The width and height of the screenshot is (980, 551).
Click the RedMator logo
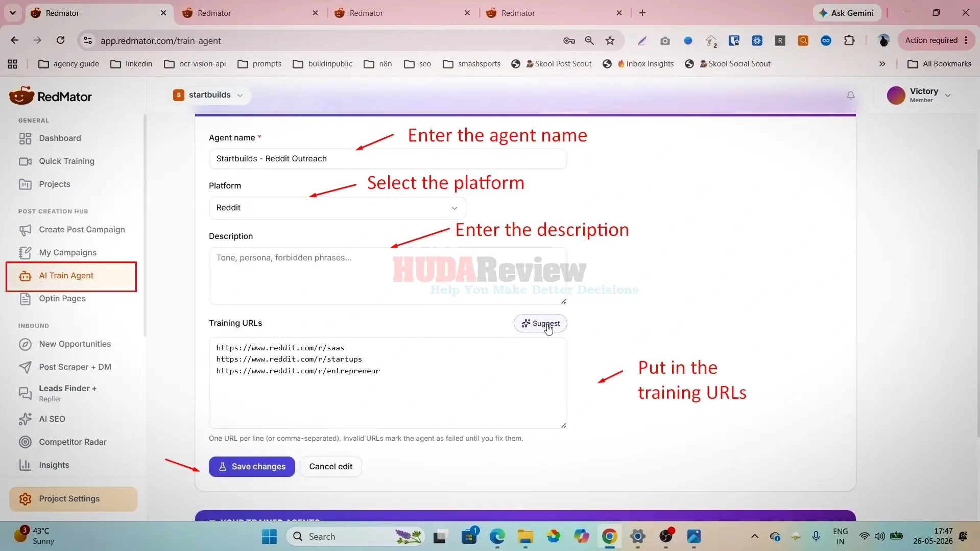coord(51,96)
